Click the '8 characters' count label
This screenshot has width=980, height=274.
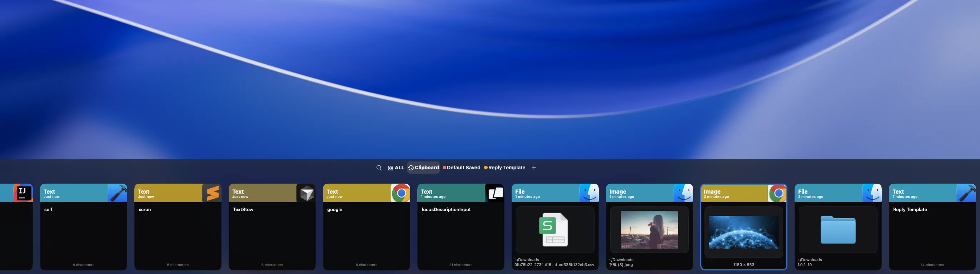point(272,265)
